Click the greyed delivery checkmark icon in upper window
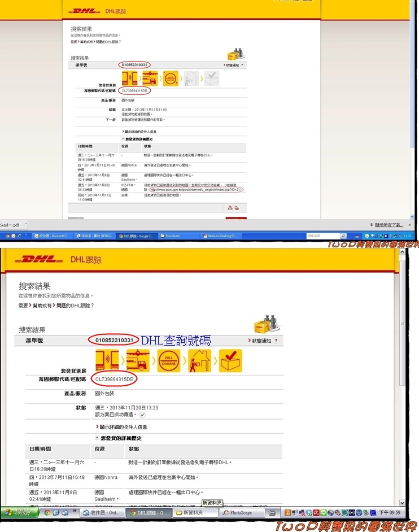 (x=212, y=79)
